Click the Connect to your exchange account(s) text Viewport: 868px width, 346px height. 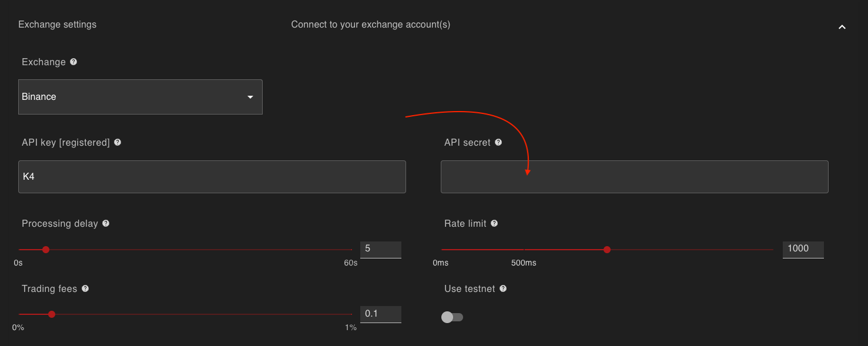point(371,25)
